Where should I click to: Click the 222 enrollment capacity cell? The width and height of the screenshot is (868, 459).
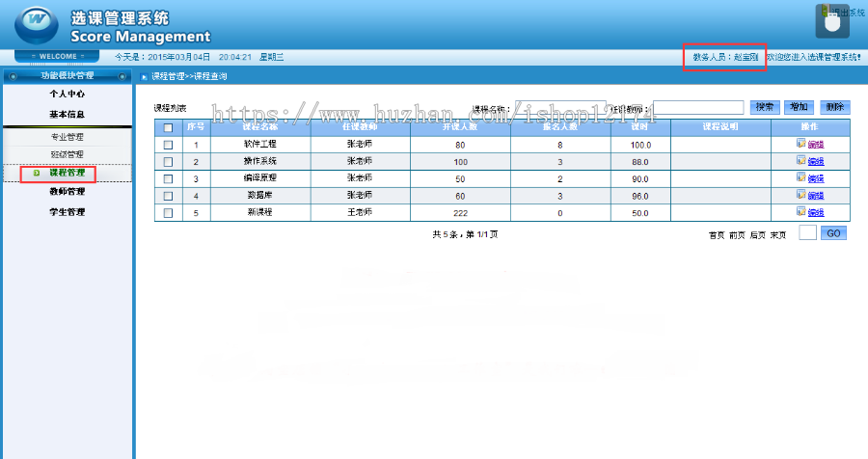(x=460, y=213)
